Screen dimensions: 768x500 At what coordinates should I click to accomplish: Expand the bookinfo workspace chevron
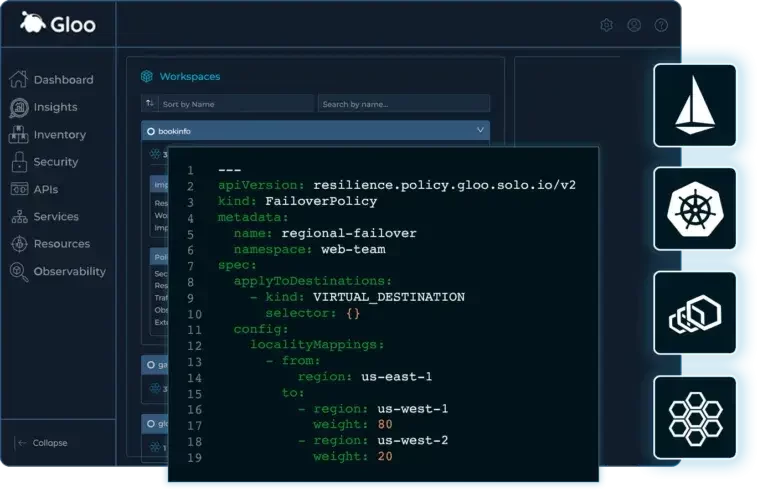480,130
